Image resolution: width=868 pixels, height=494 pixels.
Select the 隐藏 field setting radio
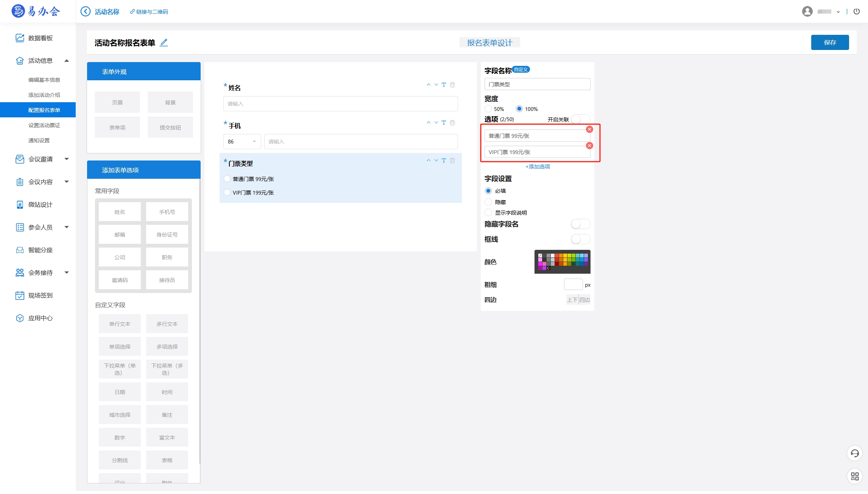point(488,202)
